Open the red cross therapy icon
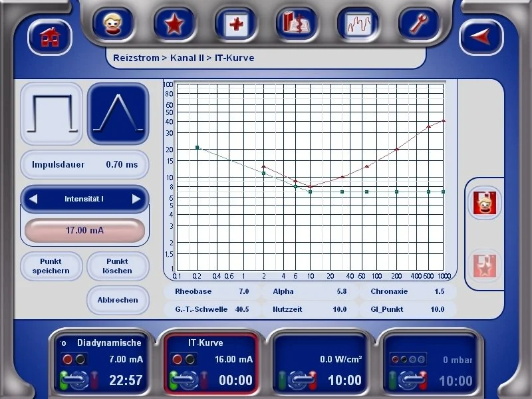The image size is (532, 399). [235, 24]
